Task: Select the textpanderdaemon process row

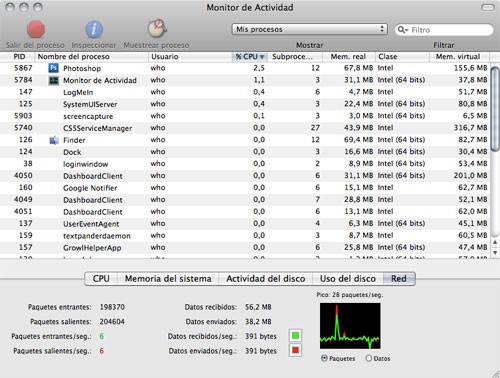Action: tap(245, 236)
